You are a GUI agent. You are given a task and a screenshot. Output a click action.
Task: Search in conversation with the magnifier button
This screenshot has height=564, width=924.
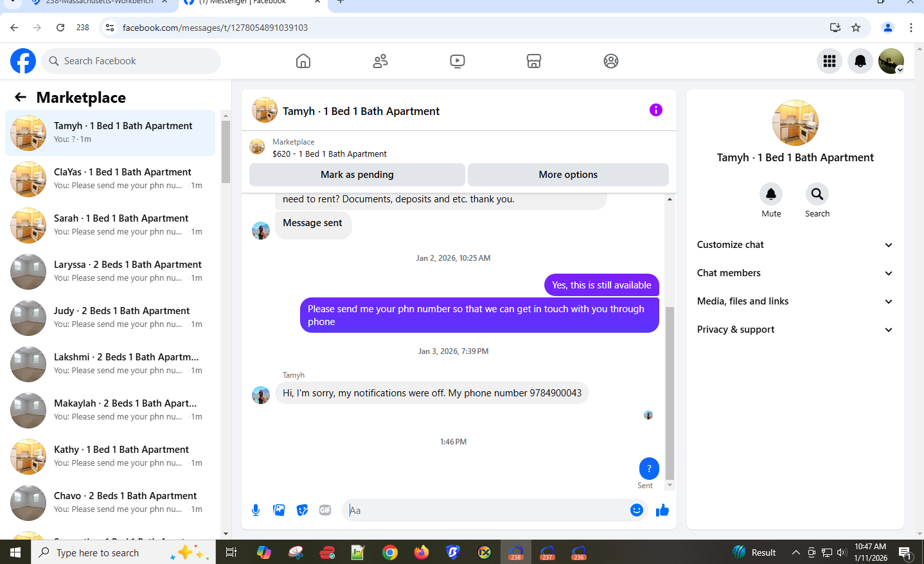817,193
